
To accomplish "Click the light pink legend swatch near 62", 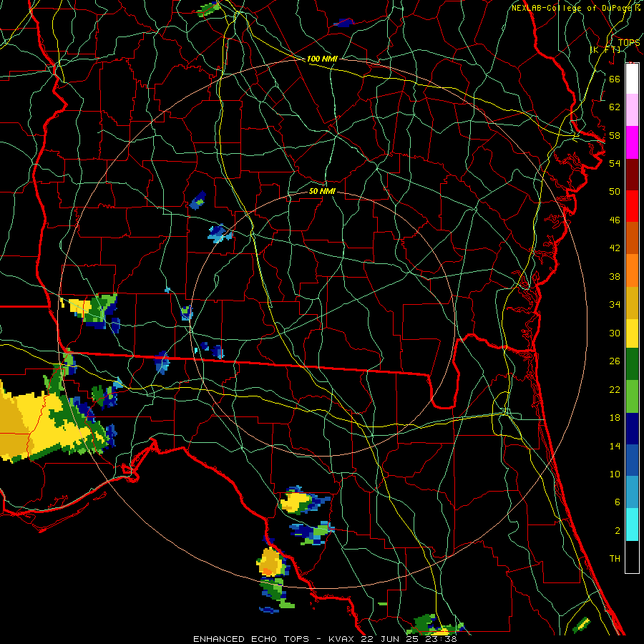I will click(632, 110).
